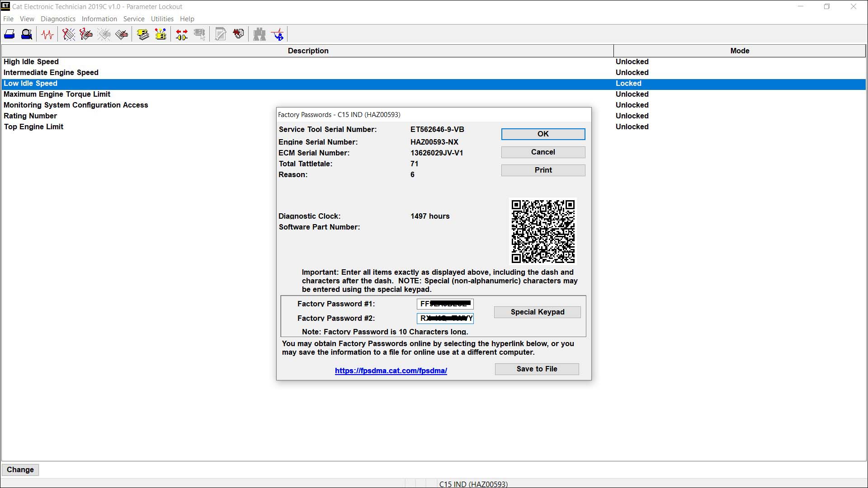Open the fpsdma.cat.com hyperlink
Viewport: 868px width, 488px height.
pyautogui.click(x=391, y=371)
